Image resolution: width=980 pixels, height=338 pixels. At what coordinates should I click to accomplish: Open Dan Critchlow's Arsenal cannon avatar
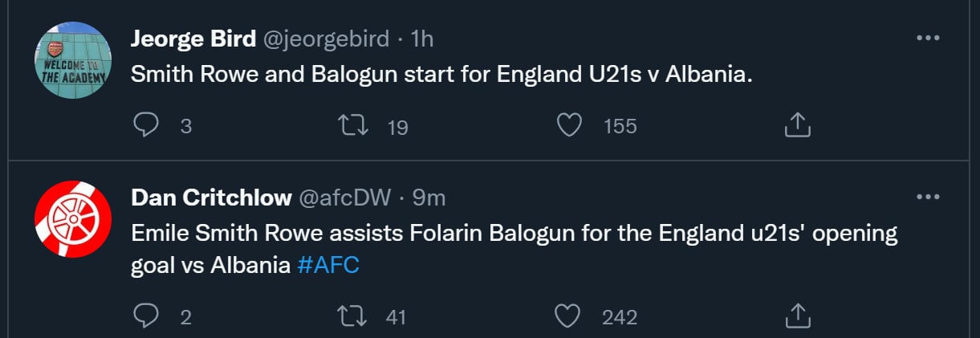(73, 220)
